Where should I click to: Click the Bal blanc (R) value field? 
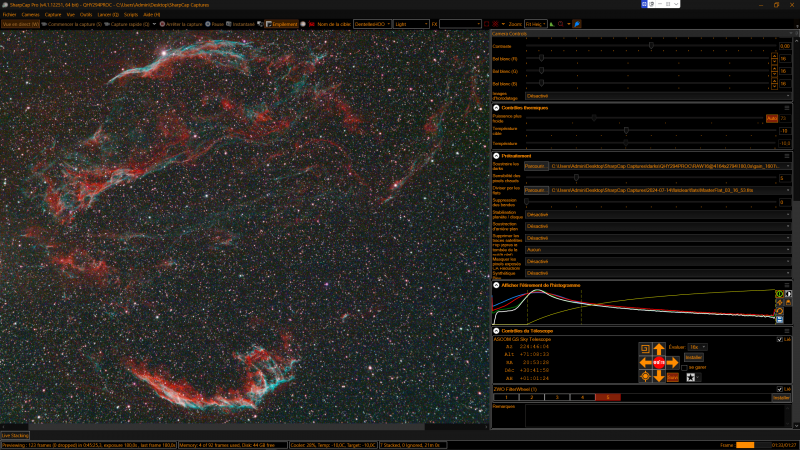(784, 59)
